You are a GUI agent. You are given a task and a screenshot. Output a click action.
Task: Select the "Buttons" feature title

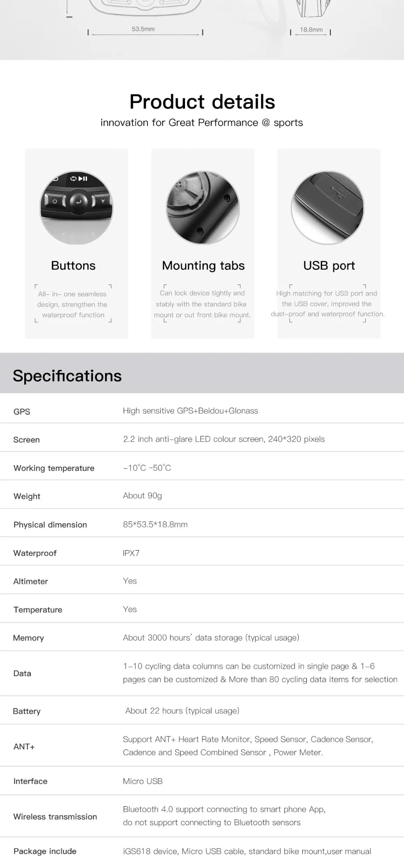tap(73, 266)
